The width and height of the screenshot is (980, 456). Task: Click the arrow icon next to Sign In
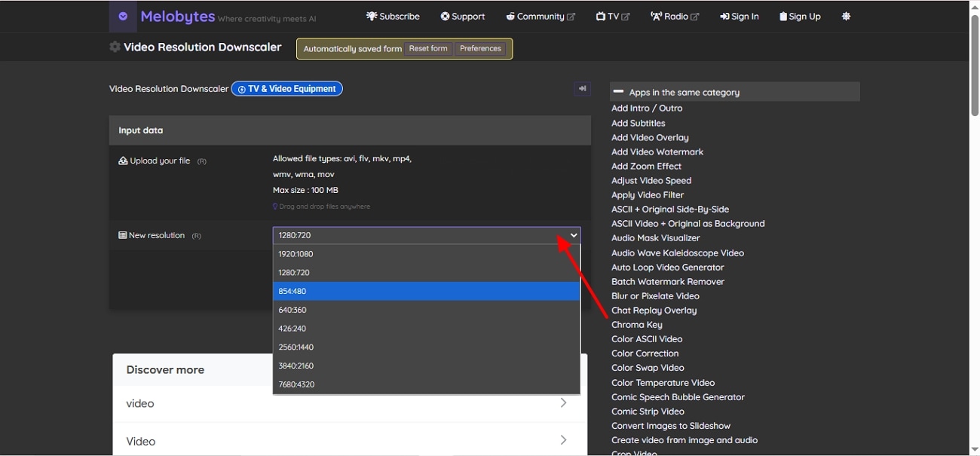(x=724, y=15)
